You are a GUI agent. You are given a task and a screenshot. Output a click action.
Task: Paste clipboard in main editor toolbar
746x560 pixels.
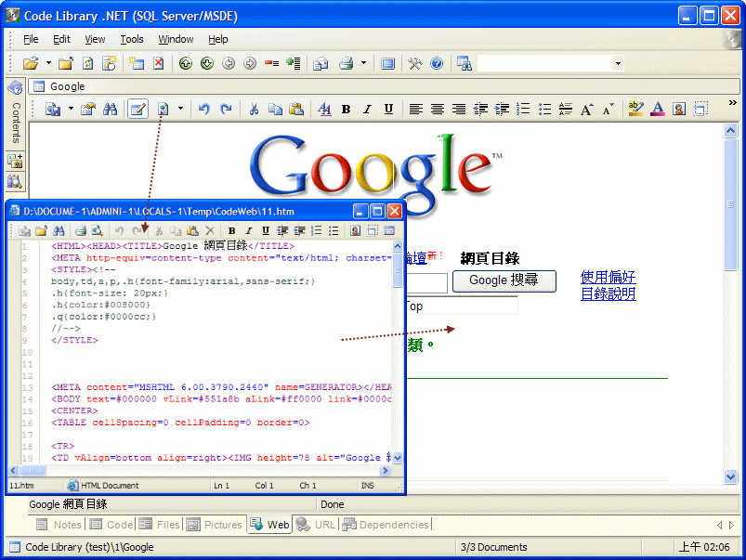(x=296, y=109)
